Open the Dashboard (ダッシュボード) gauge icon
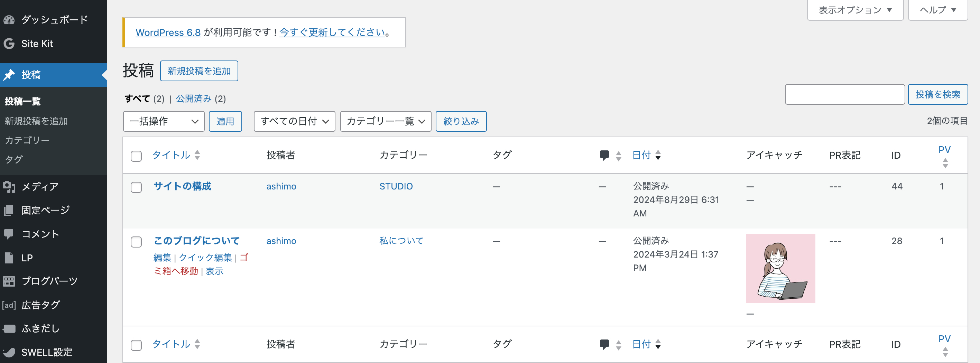This screenshot has width=980, height=363. (x=9, y=20)
